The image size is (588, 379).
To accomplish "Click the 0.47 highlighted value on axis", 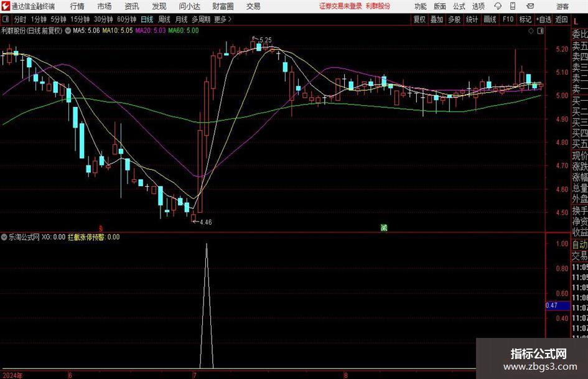I will tap(558, 306).
